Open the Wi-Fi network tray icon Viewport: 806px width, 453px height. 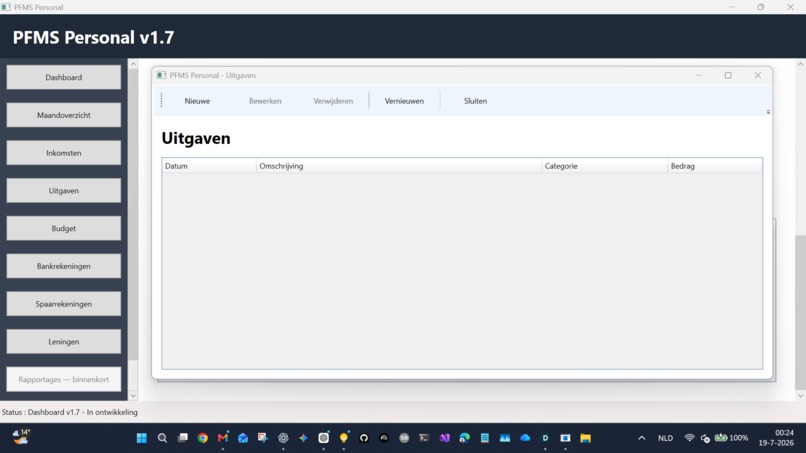pyautogui.click(x=689, y=438)
